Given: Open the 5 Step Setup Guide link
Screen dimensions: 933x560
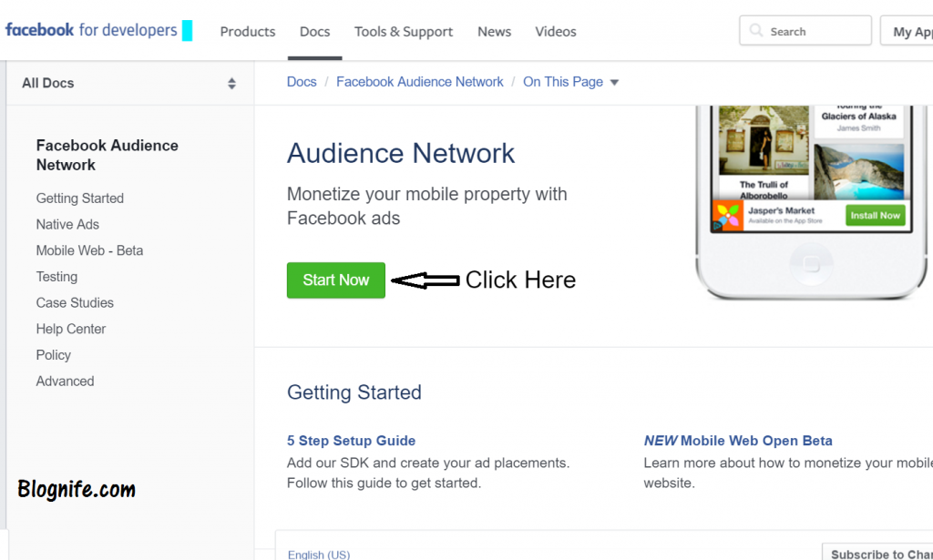Looking at the screenshot, I should coord(351,441).
